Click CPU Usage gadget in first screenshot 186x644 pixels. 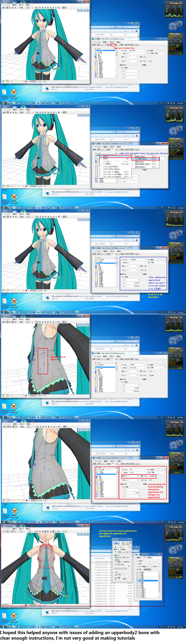pos(174,10)
